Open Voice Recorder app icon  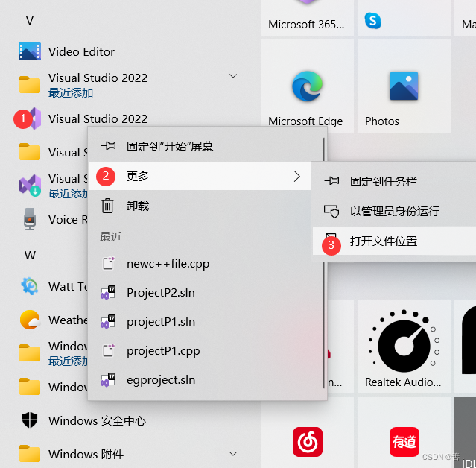pos(30,219)
